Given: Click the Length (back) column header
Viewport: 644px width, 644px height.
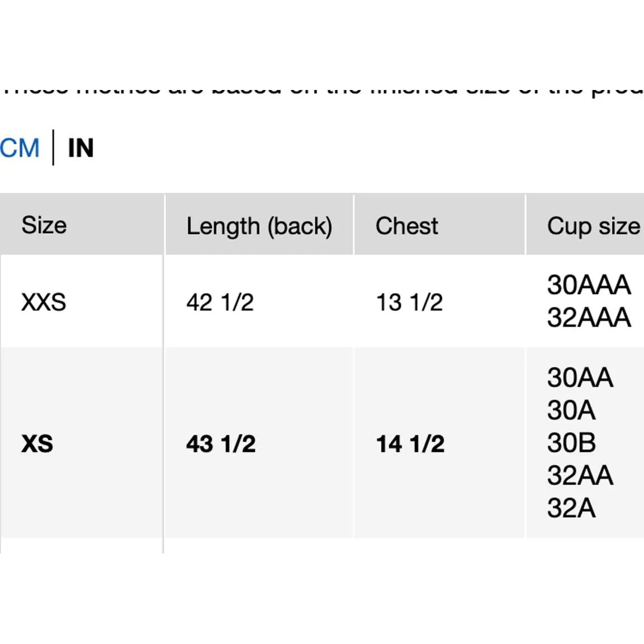Looking at the screenshot, I should [259, 226].
